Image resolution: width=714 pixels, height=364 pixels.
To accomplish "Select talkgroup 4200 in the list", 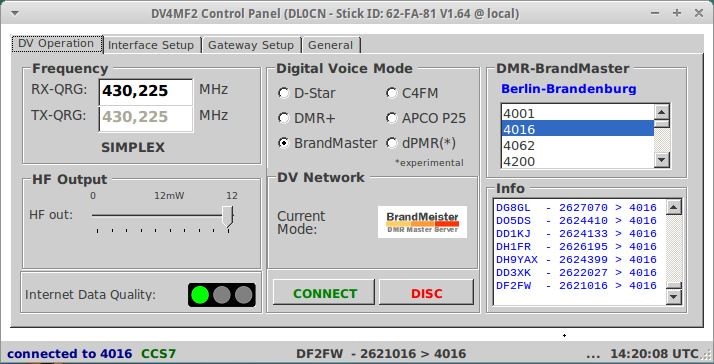I will (x=577, y=161).
